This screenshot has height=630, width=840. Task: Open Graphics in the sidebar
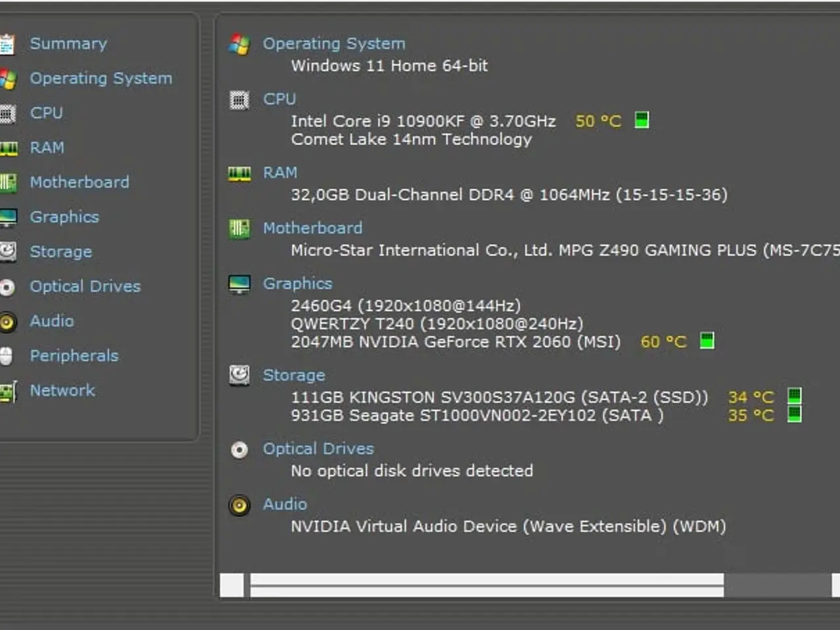pyautogui.click(x=64, y=217)
